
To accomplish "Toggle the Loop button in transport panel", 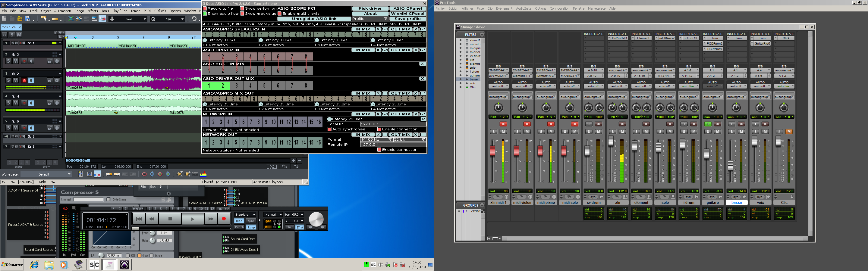I will (251, 227).
